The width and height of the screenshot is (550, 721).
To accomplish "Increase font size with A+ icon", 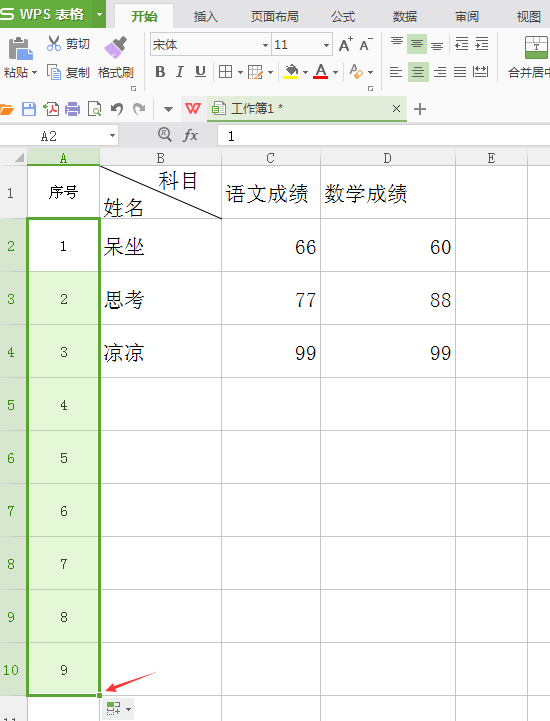I will [346, 45].
